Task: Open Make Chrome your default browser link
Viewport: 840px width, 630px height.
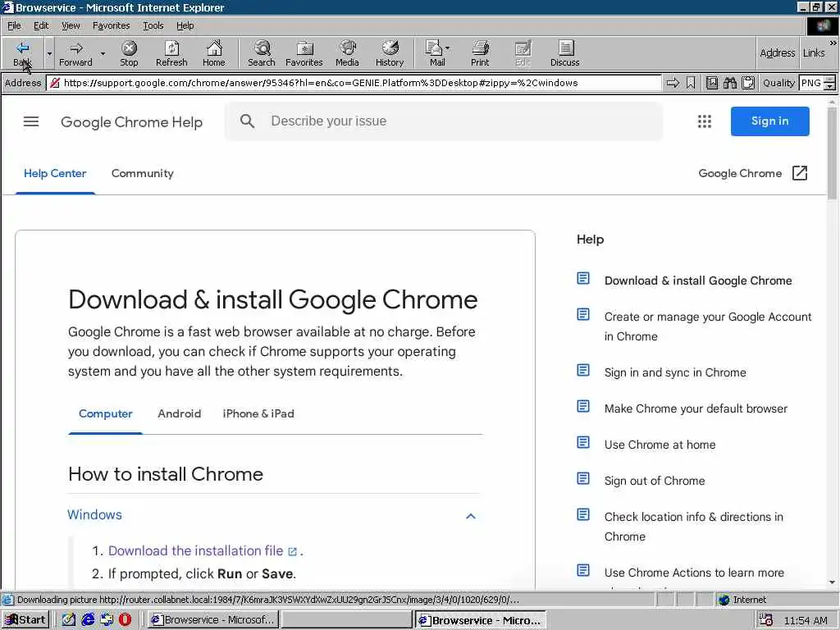Action: [x=696, y=409]
